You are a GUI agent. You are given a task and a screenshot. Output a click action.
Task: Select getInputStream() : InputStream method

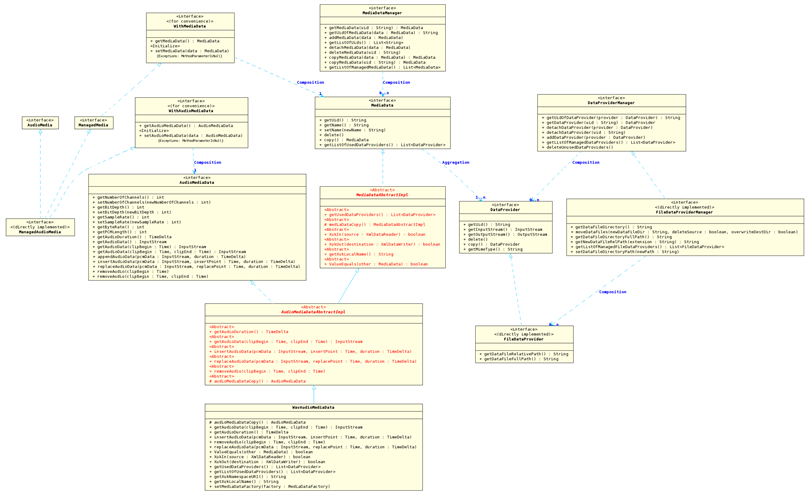[501, 230]
